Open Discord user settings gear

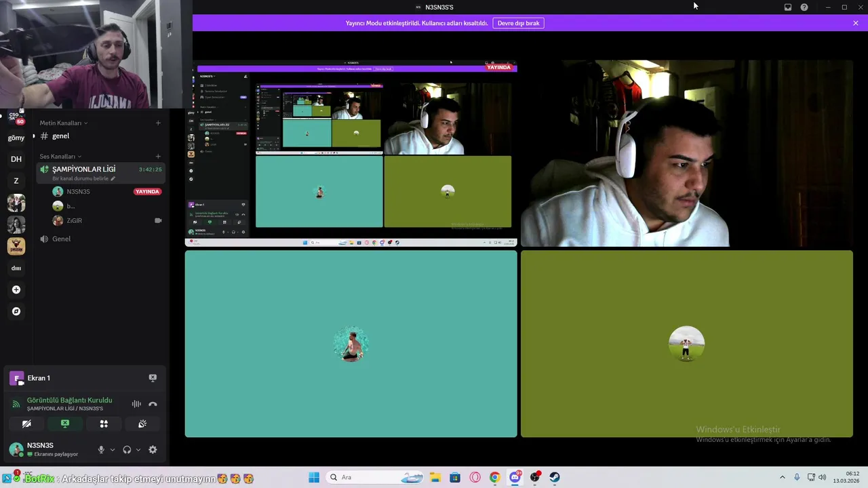coord(153,449)
